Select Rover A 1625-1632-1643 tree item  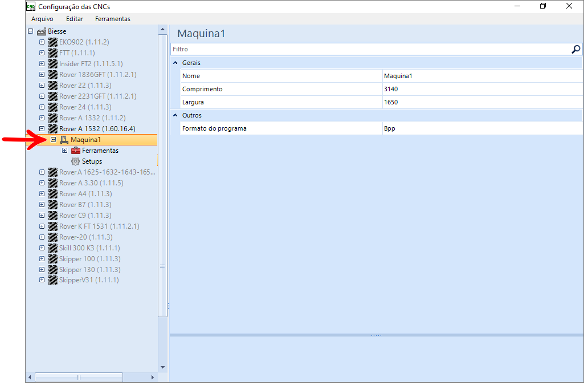107,172
